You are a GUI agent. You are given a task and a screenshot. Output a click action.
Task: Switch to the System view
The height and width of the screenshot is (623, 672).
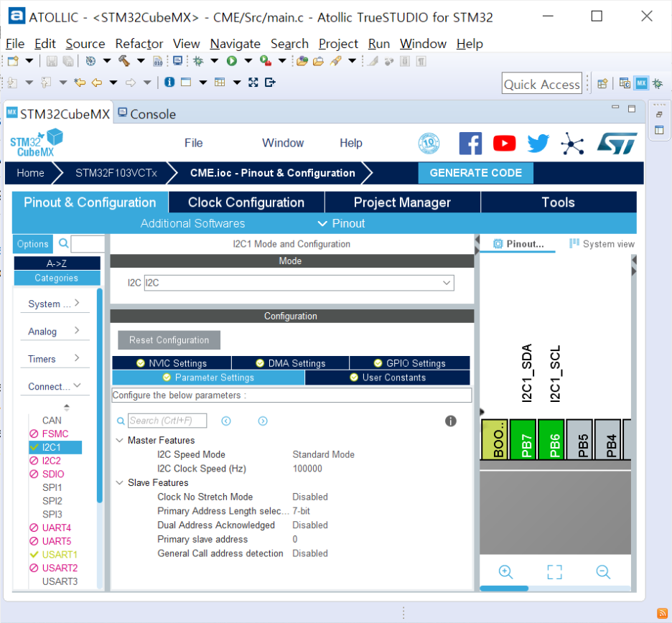pyautogui.click(x=602, y=244)
